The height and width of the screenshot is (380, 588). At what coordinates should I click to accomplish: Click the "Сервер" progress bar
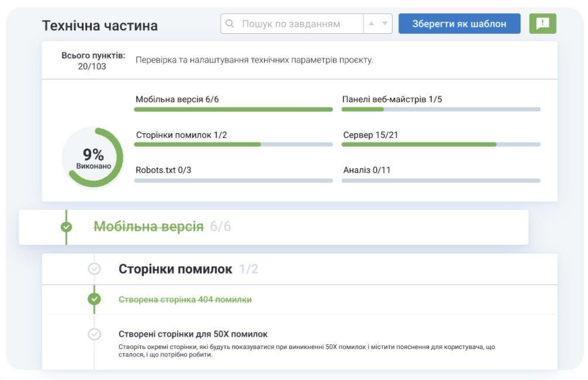(441, 144)
